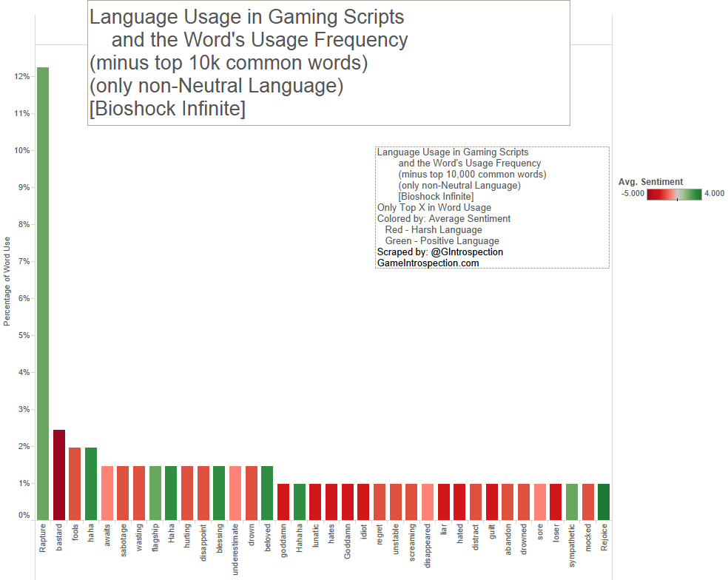
Task: Click the lunatic x-axis label
Action: [x=315, y=538]
